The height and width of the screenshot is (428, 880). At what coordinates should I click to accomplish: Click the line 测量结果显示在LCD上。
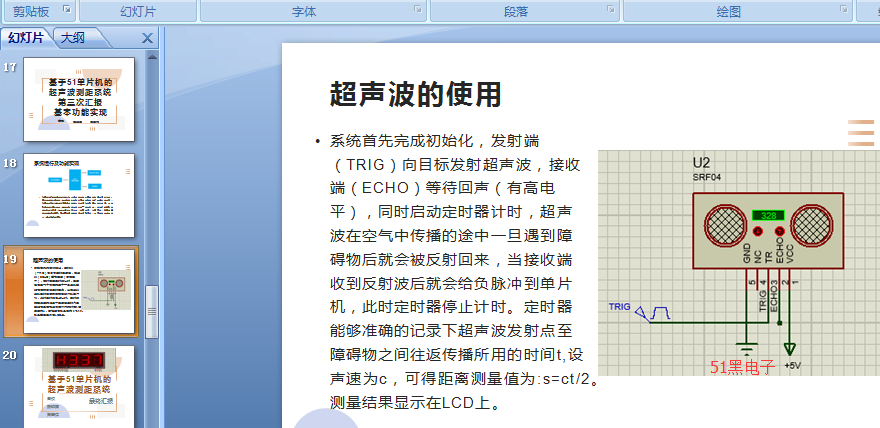point(415,402)
